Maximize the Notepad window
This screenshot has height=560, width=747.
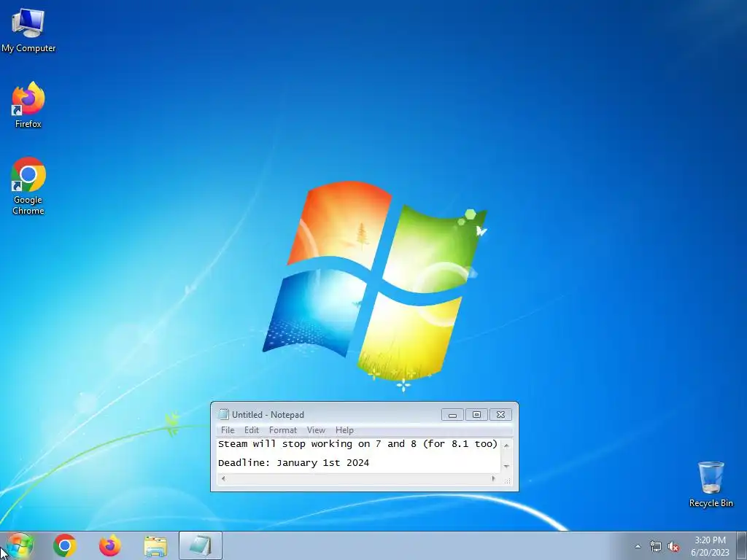coord(476,415)
